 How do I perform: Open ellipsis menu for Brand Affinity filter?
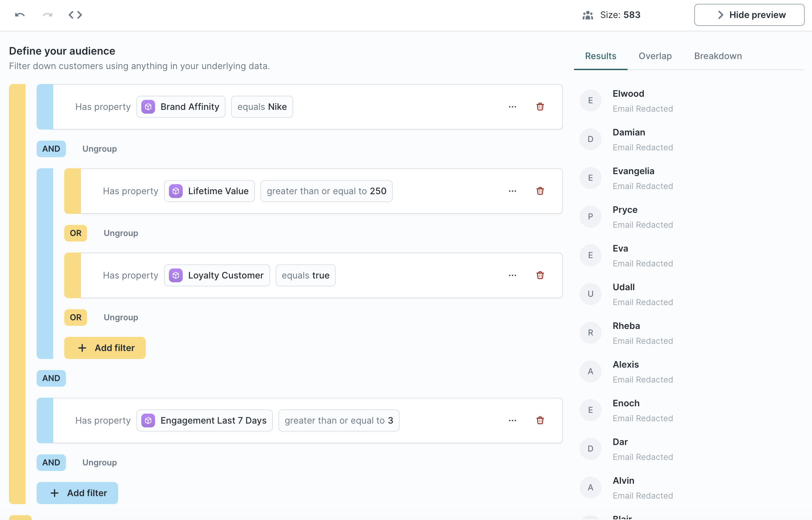(x=513, y=107)
